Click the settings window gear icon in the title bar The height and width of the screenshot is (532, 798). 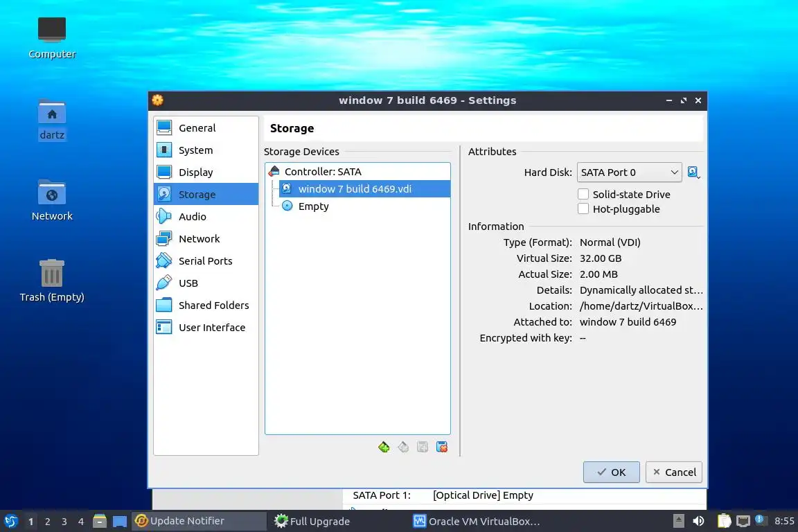158,100
